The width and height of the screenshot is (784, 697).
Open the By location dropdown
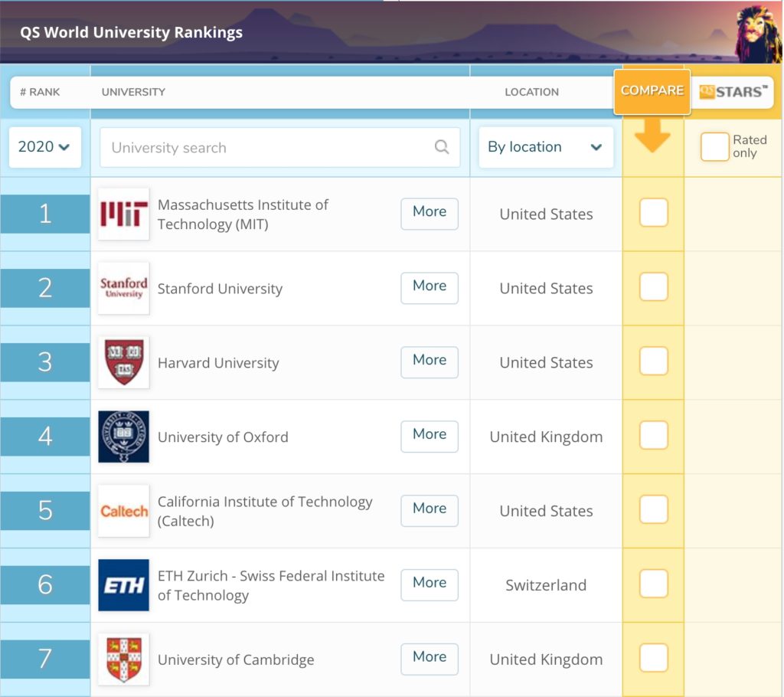tap(546, 147)
